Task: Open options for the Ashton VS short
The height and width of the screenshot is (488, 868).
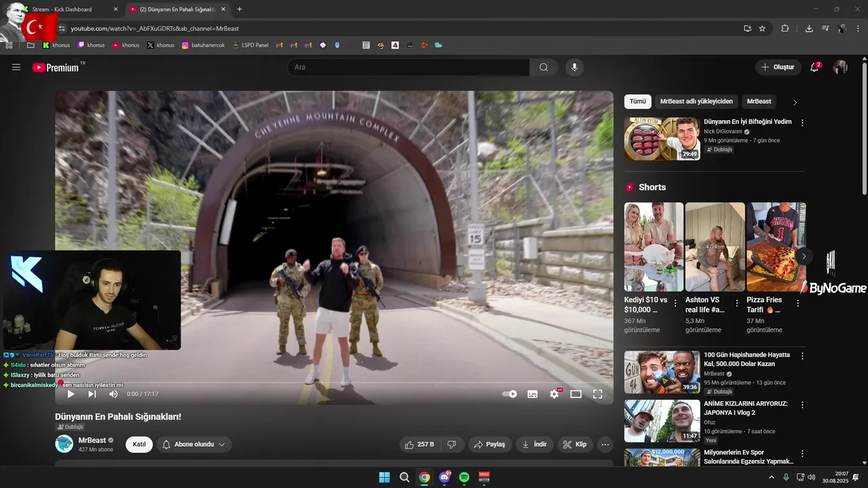Action: click(x=736, y=303)
